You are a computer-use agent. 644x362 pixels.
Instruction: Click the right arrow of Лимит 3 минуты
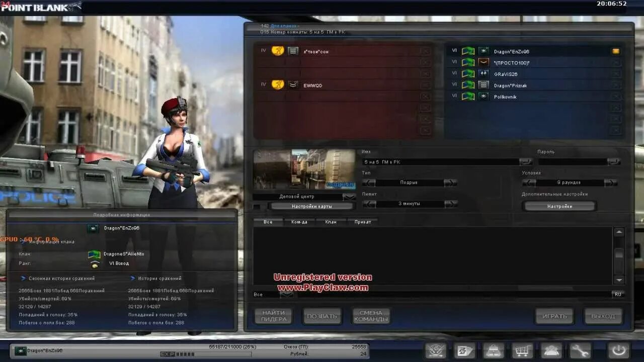pyautogui.click(x=451, y=204)
